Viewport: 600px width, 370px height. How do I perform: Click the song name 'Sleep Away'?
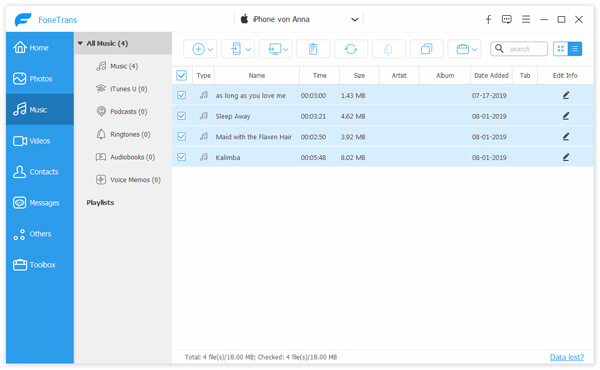pyautogui.click(x=233, y=116)
